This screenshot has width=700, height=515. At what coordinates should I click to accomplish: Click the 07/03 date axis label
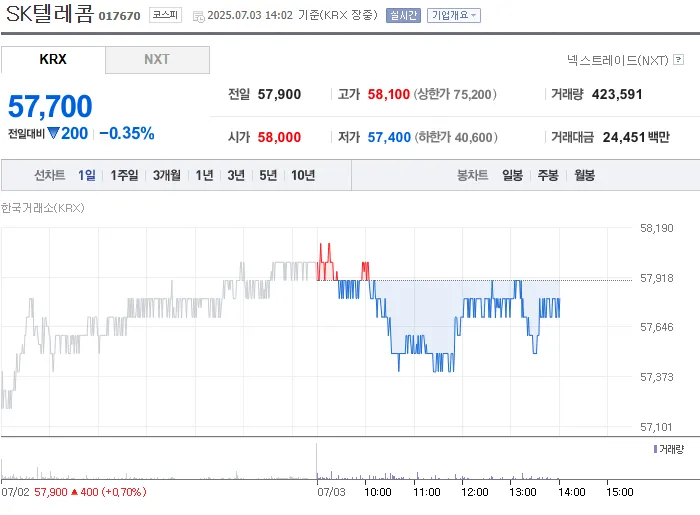(331, 492)
